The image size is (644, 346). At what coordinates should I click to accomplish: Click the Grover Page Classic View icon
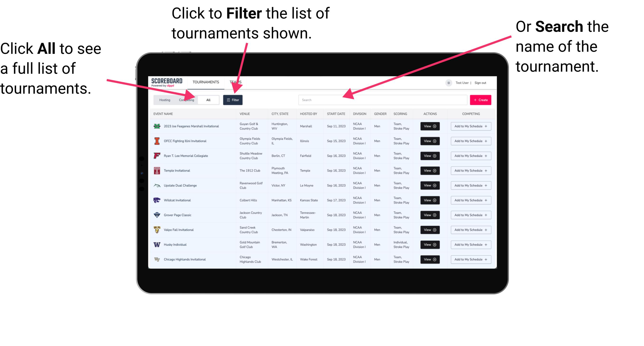(430, 215)
